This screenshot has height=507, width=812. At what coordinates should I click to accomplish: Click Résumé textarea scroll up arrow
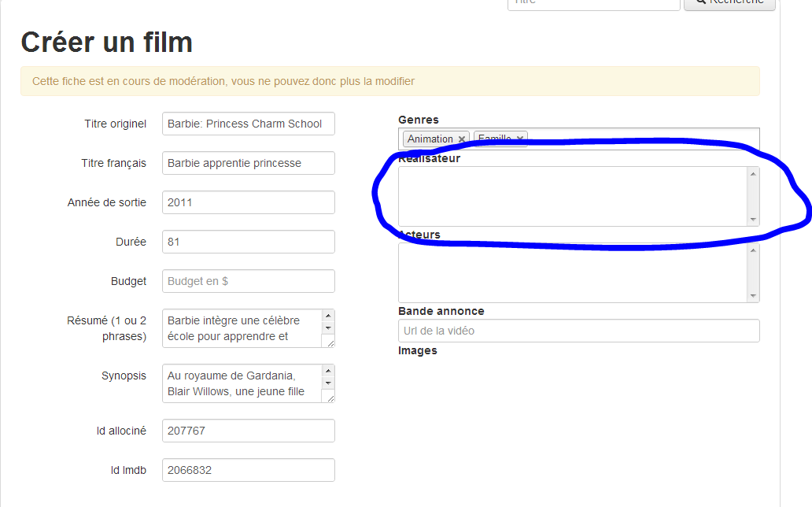[x=328, y=316]
